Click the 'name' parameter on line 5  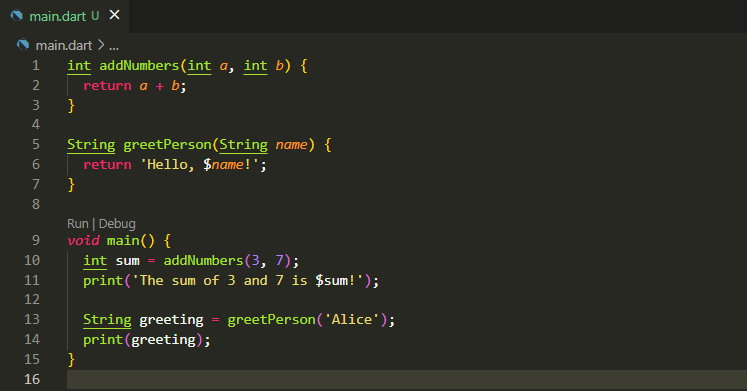291,144
